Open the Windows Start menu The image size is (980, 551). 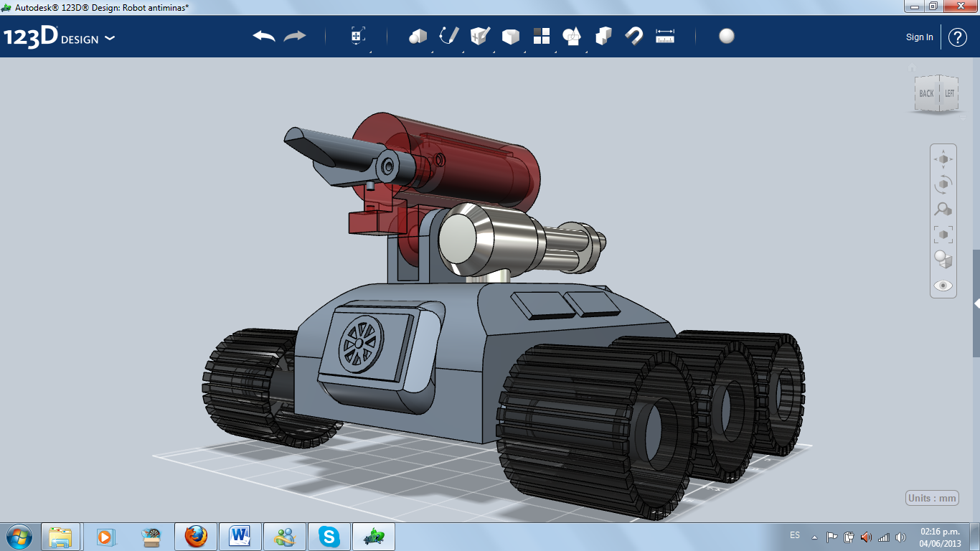click(x=19, y=536)
